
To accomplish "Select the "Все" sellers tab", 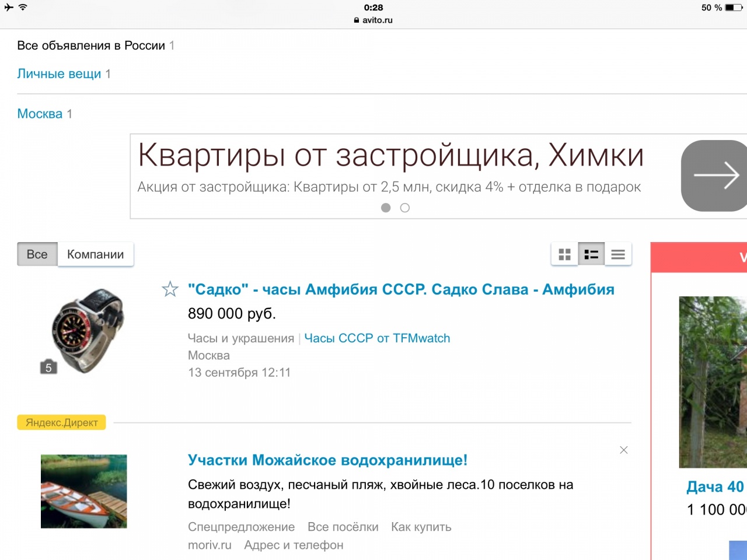I will [37, 254].
